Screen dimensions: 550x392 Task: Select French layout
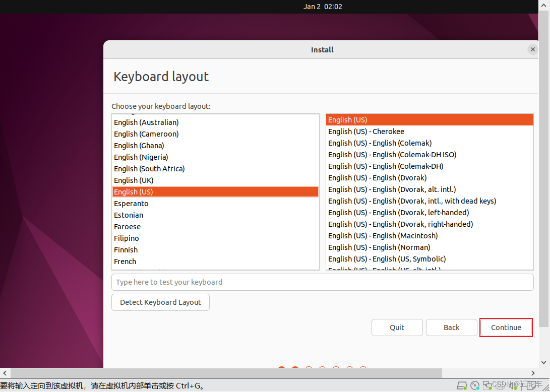pyautogui.click(x=215, y=261)
